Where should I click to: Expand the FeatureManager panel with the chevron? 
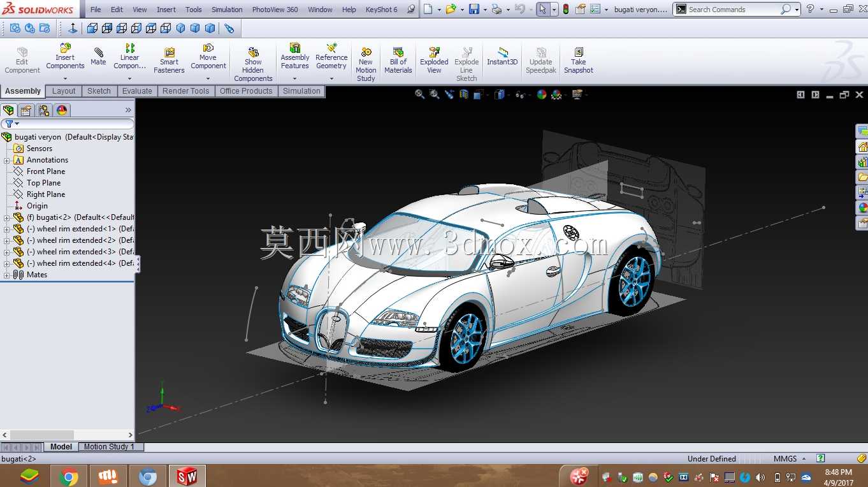pyautogui.click(x=128, y=110)
